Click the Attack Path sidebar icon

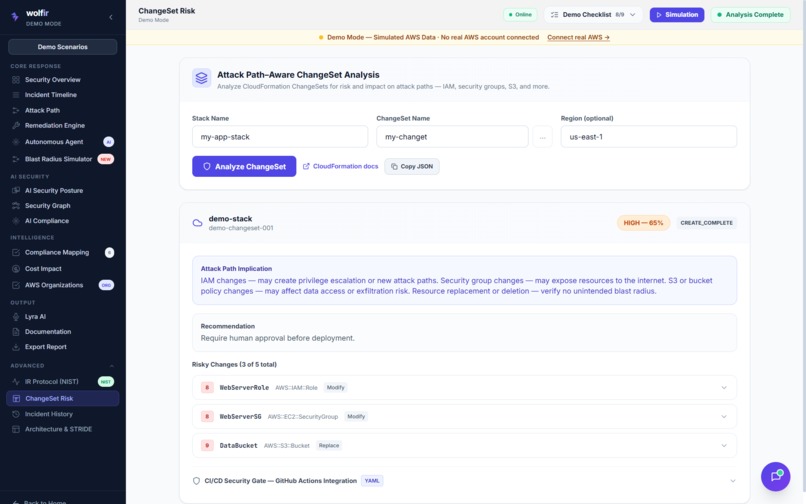click(x=16, y=110)
